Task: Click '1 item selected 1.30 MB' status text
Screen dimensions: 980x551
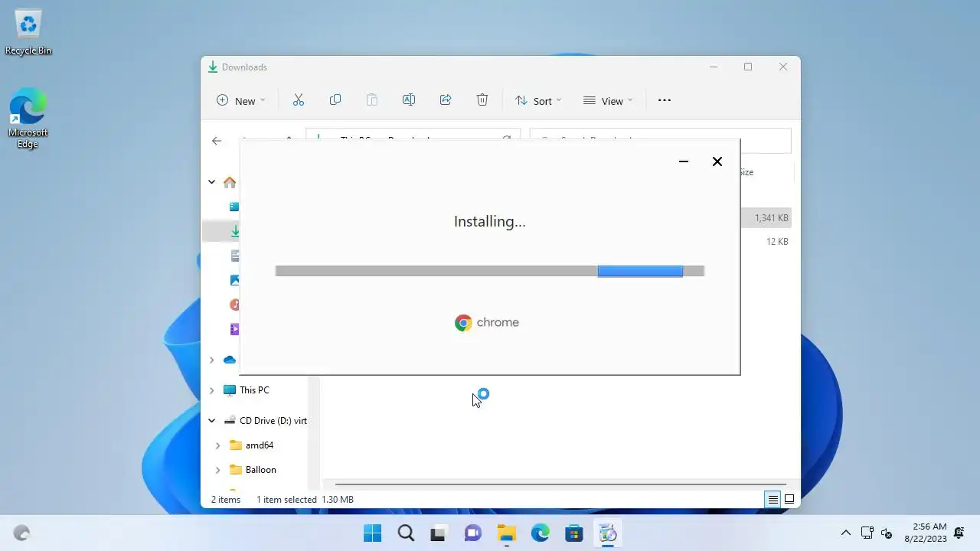Action: pyautogui.click(x=305, y=500)
